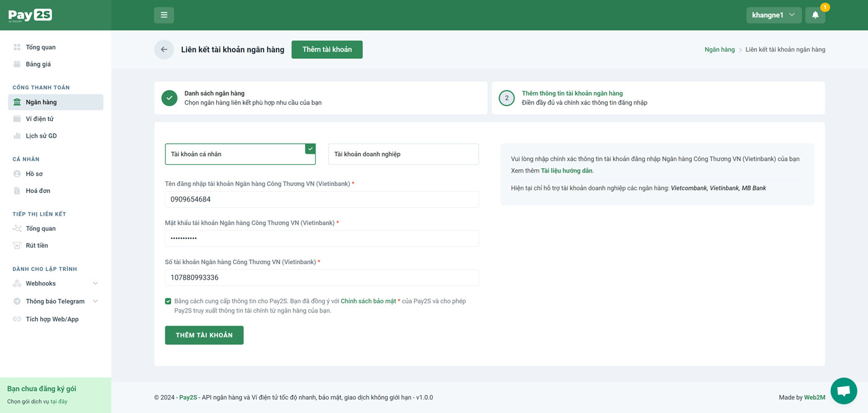The height and width of the screenshot is (413, 868).
Task: Select the Tài khoản doanh nghiệp option
Action: point(403,154)
